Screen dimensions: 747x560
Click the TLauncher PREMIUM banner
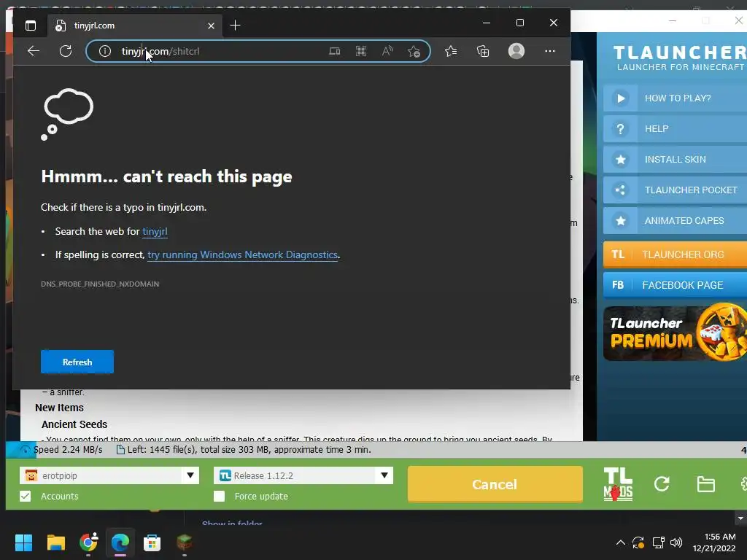click(x=675, y=332)
